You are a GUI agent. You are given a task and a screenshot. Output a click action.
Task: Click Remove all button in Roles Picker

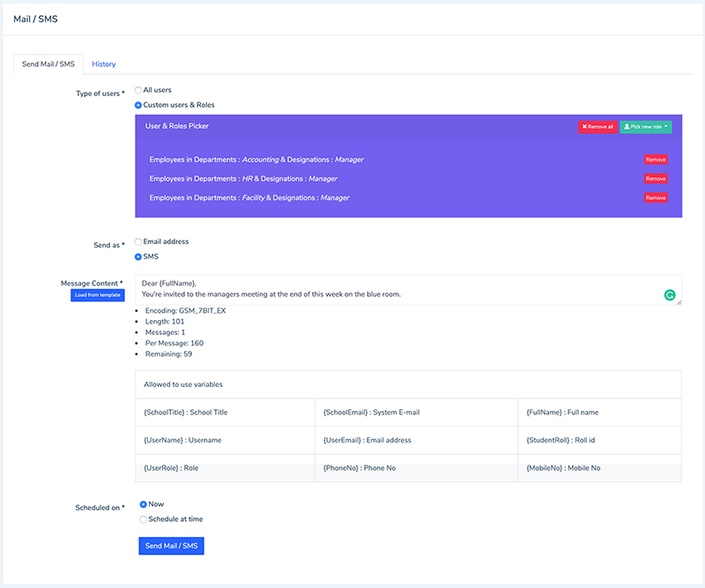pos(597,127)
